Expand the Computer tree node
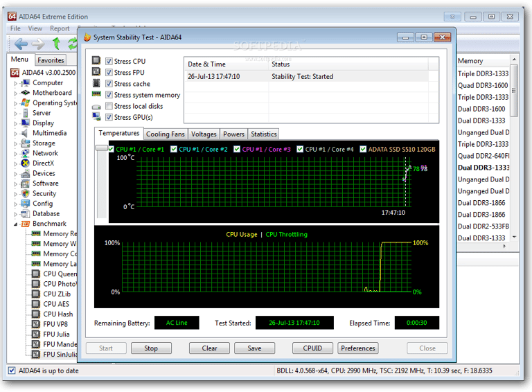Screen dimensions: 532x392 16,83
